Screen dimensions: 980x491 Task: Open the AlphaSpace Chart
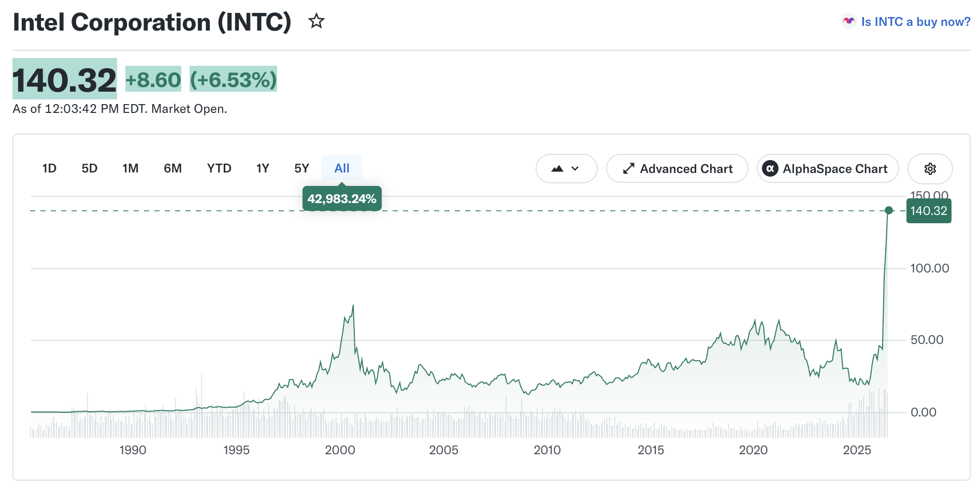(828, 168)
